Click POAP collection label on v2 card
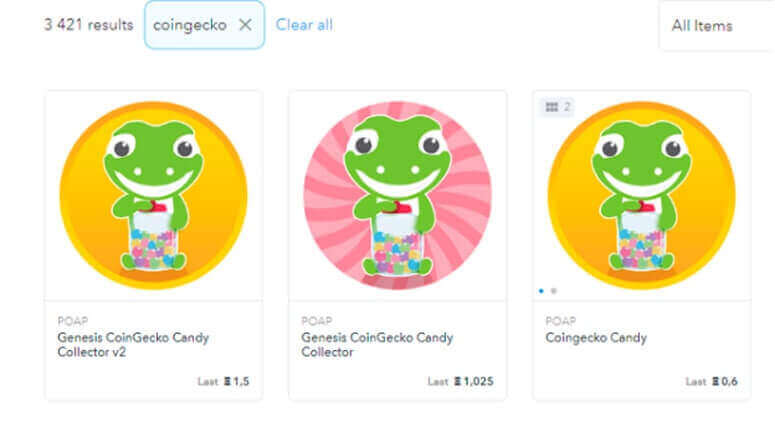 pyautogui.click(x=72, y=321)
